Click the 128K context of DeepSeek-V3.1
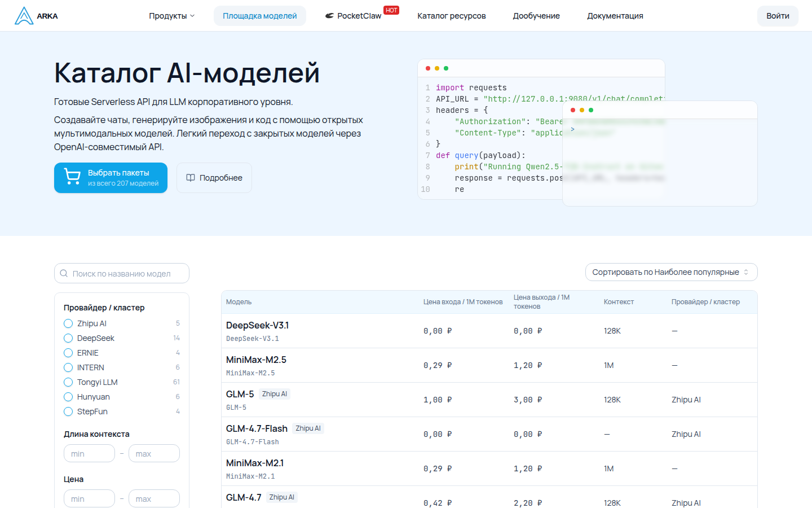Image resolution: width=812 pixels, height=508 pixels. pyautogui.click(x=612, y=331)
